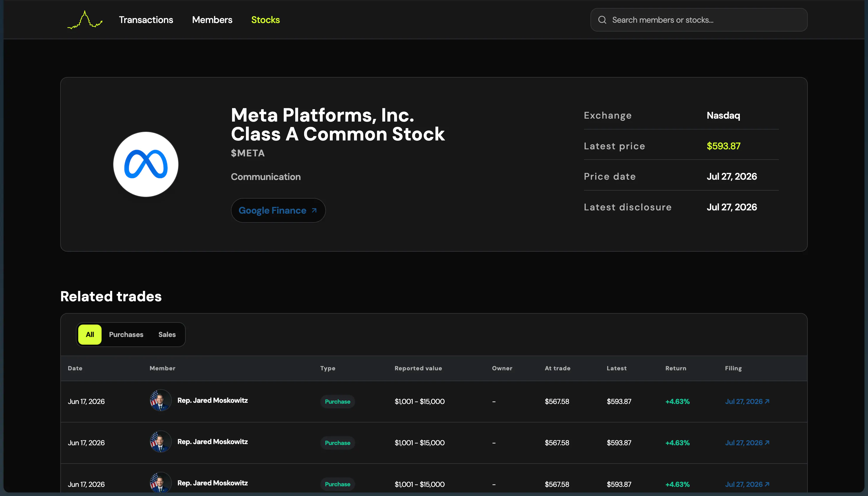Click the Owner column header
This screenshot has width=868, height=496.
502,368
